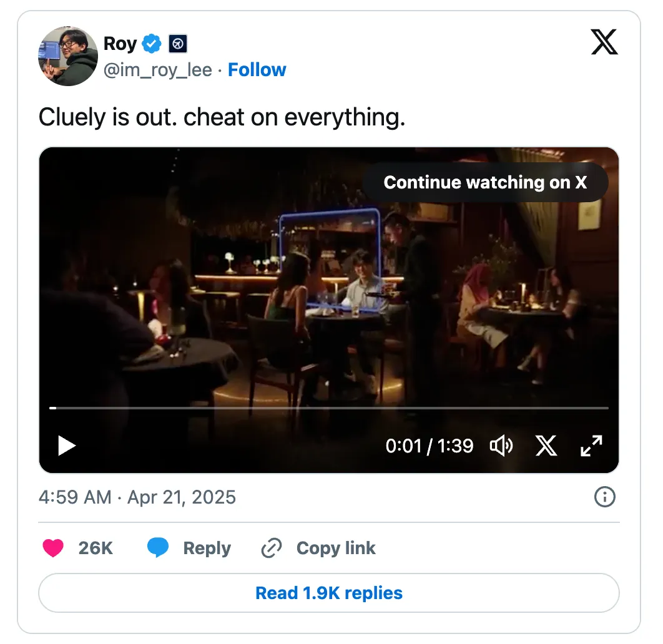The height and width of the screenshot is (644, 663).
Task: Play the embedded video
Action: pyautogui.click(x=66, y=446)
